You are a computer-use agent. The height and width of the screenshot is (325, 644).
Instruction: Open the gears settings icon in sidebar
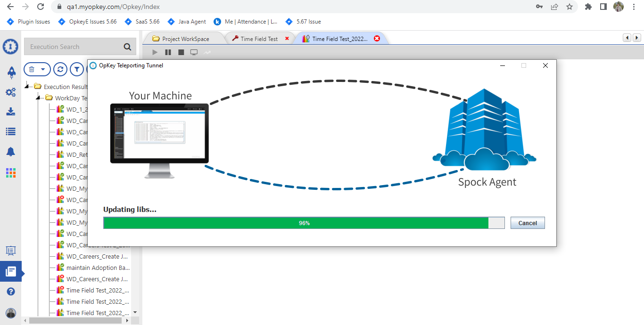tap(10, 92)
